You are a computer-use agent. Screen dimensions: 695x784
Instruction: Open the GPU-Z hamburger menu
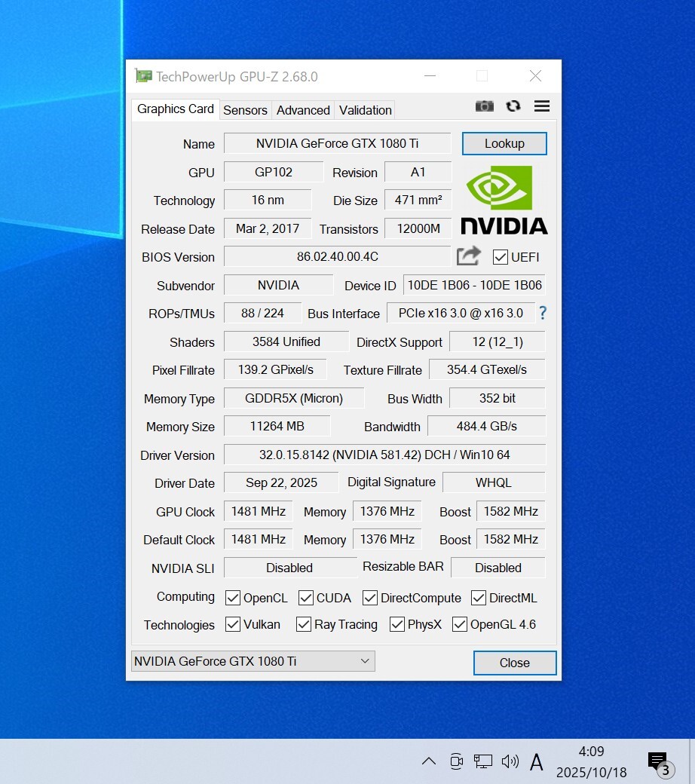541,106
